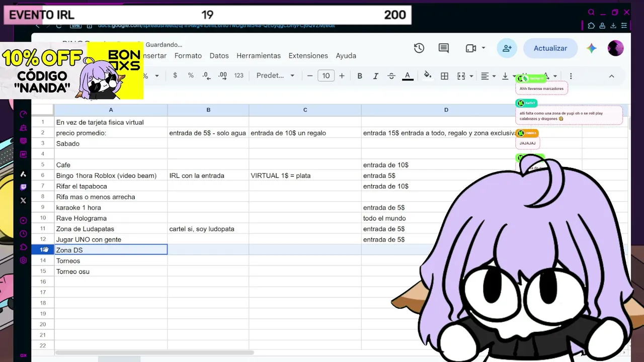Decrease font size with minus button

click(x=310, y=76)
